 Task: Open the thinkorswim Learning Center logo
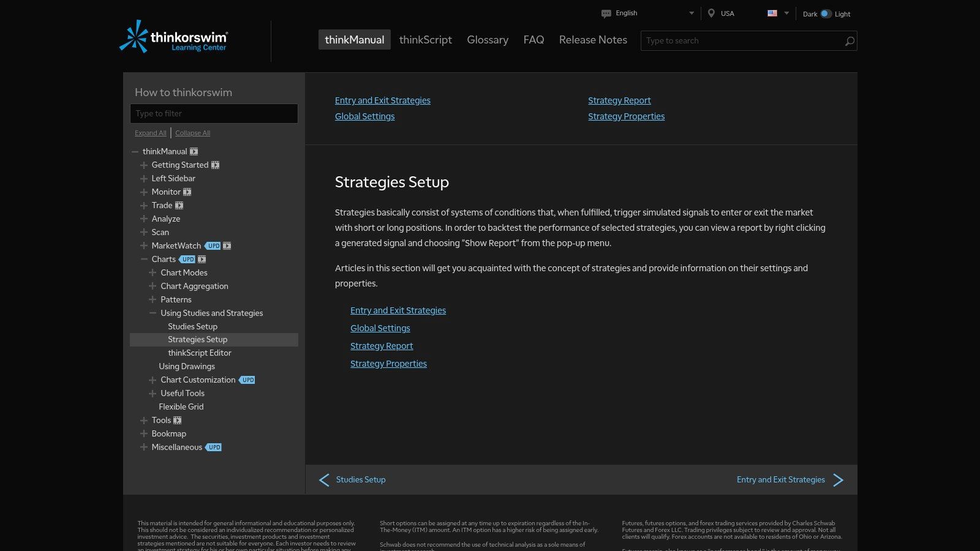click(174, 37)
